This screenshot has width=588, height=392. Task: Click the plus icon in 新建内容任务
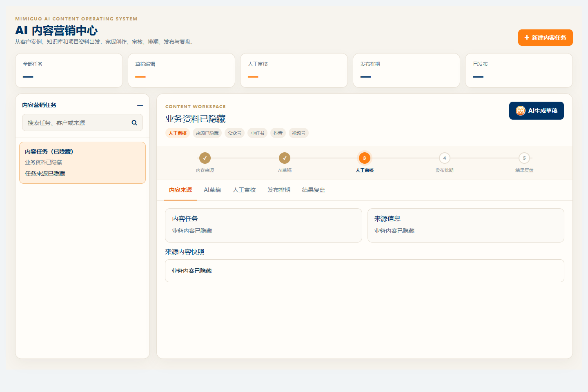527,38
